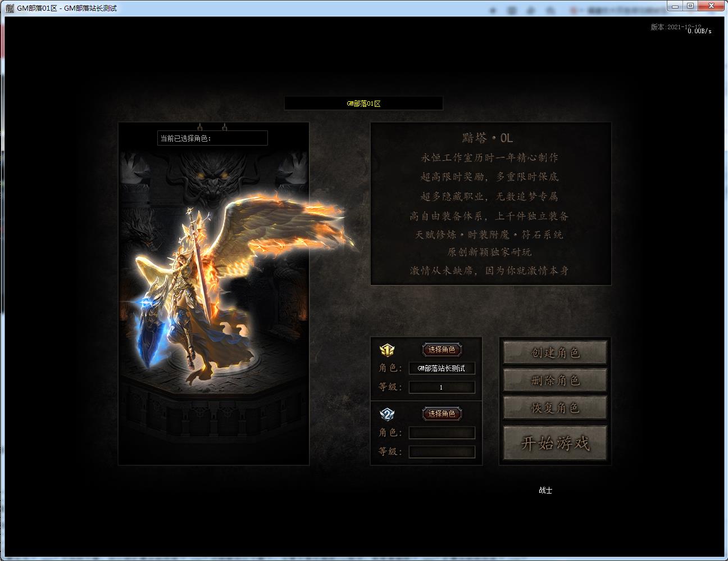The width and height of the screenshot is (728, 561).
Task: Click the 当前已选择角色 field
Action: click(x=212, y=138)
